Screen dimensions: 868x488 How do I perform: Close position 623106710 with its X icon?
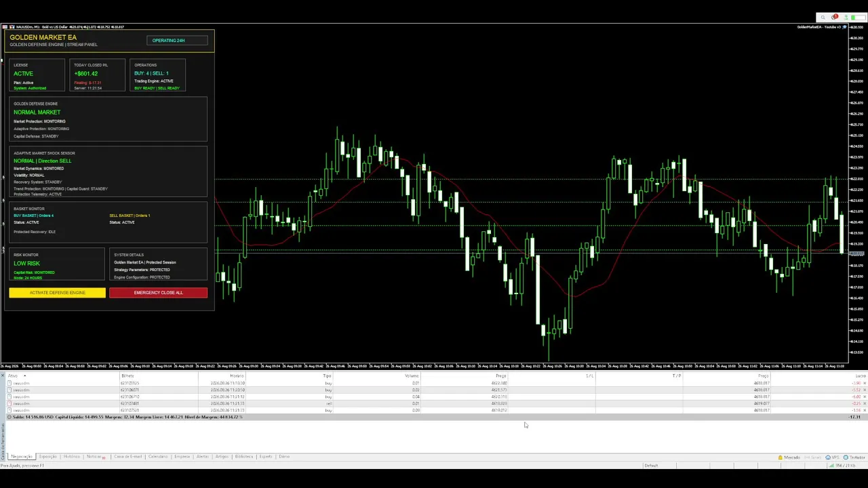click(865, 397)
